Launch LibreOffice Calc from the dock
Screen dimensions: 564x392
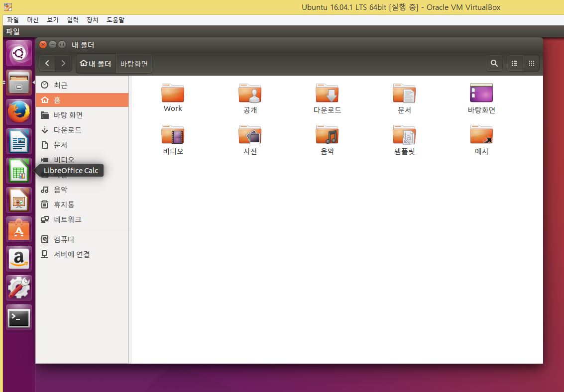(19, 171)
